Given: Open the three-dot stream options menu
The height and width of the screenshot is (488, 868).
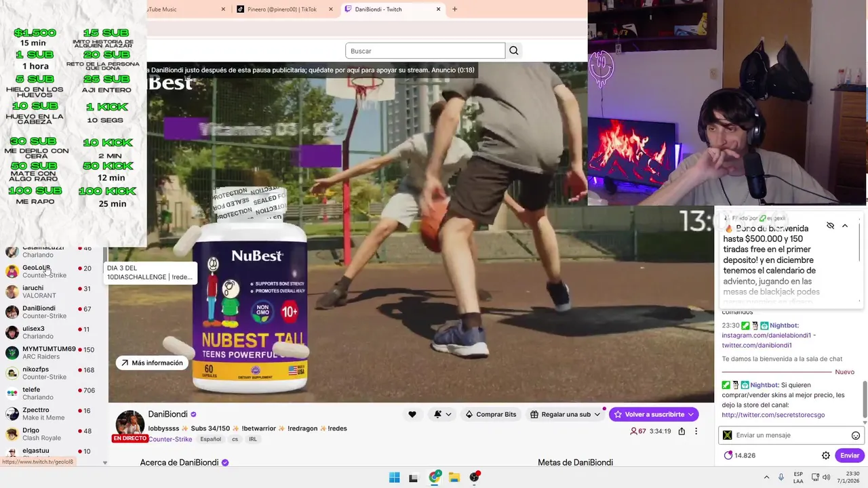Looking at the screenshot, I should coord(696,431).
